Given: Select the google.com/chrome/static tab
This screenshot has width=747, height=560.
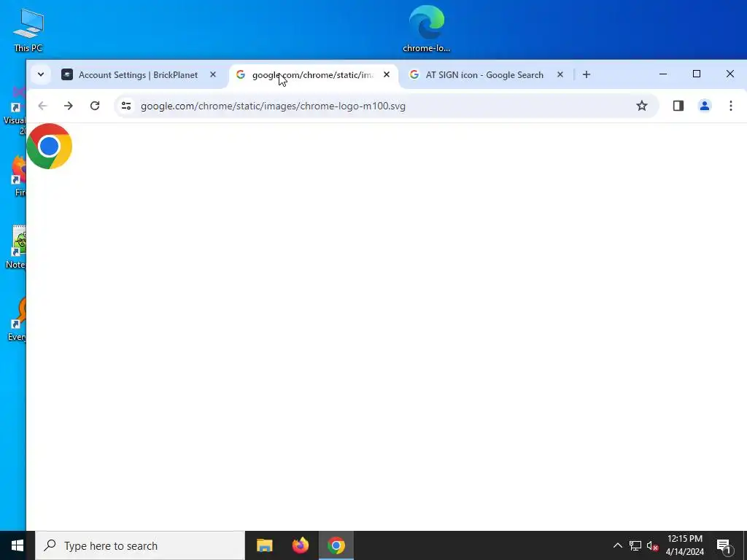Looking at the screenshot, I should 313,75.
